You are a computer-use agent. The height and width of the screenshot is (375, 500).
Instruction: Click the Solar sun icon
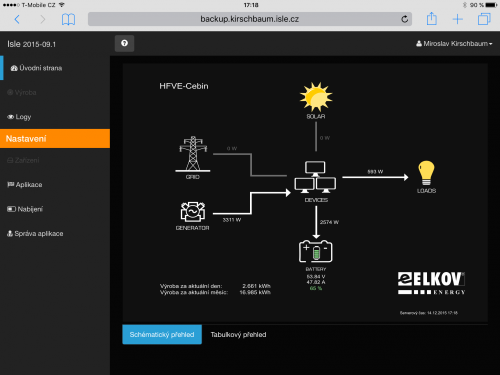click(x=316, y=97)
